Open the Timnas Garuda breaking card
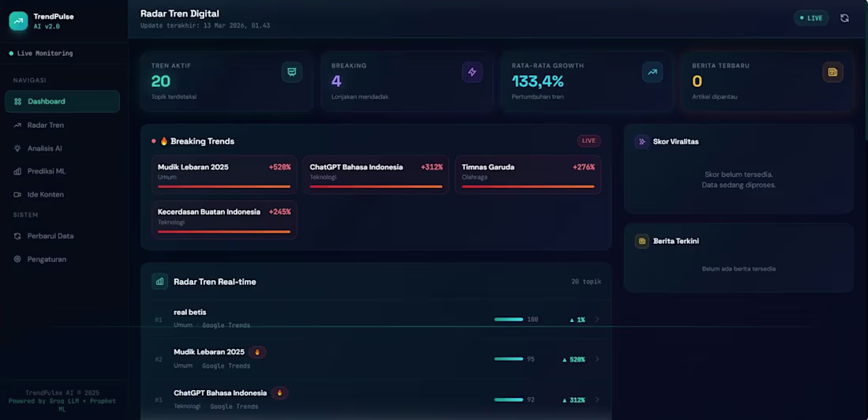Screen dimensions: 868x420 coord(528,174)
